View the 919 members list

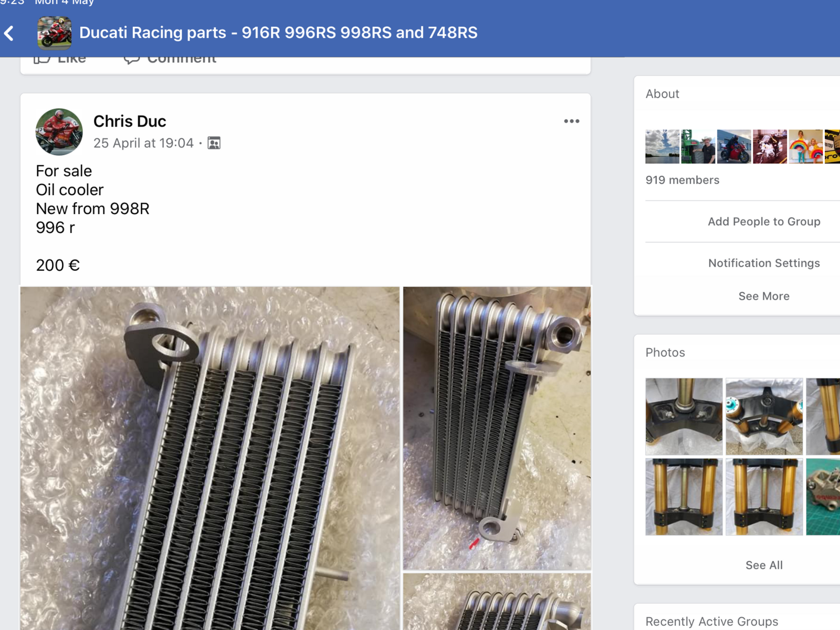(x=682, y=180)
